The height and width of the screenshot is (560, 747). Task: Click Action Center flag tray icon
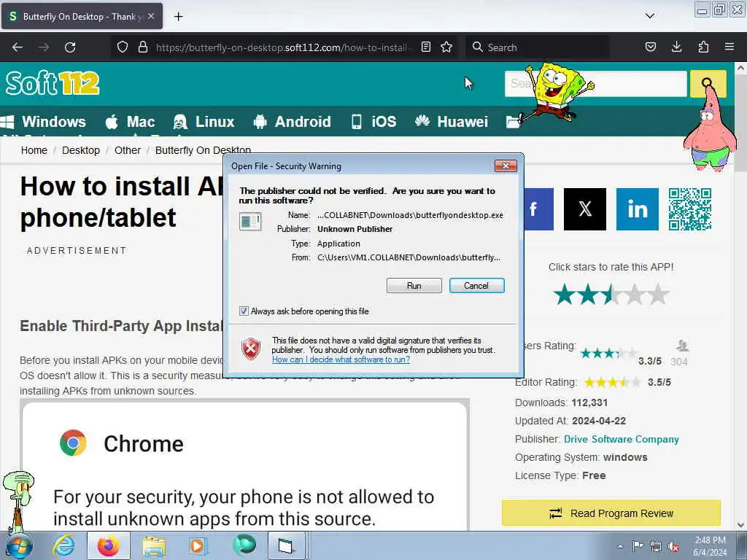coord(638,546)
